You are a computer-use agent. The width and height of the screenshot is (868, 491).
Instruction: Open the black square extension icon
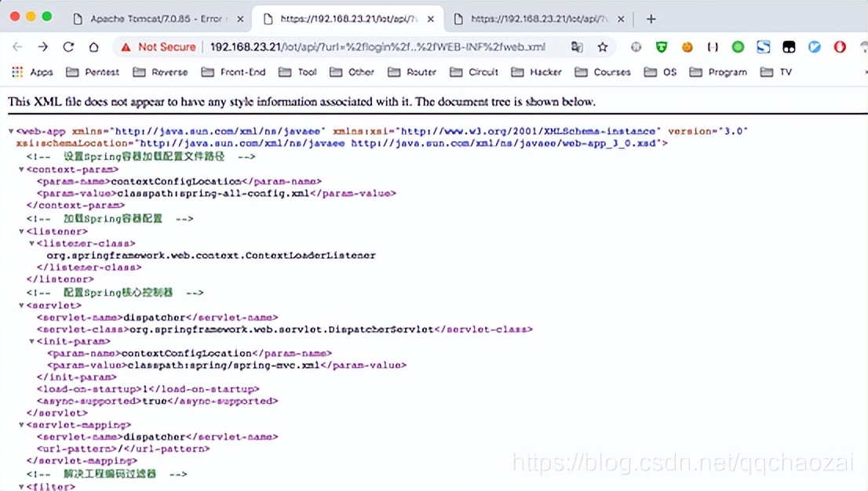[x=789, y=47]
